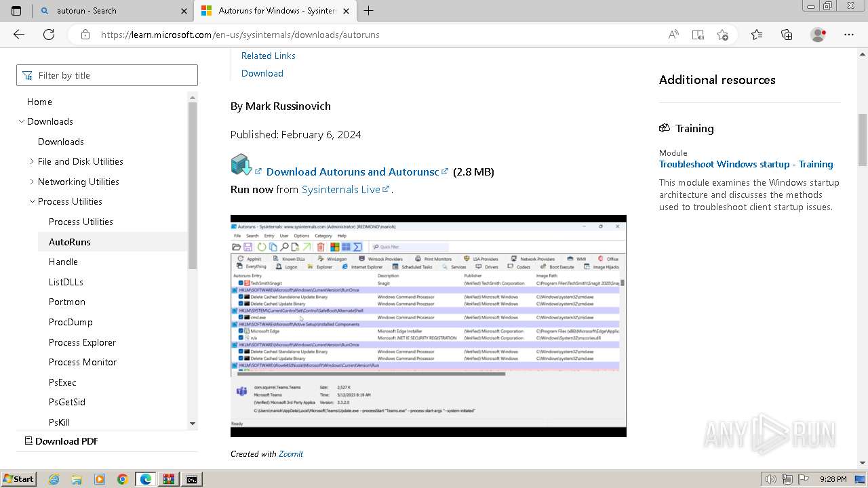Click the volume icon in system tray
This screenshot has height=488, width=868.
[771, 479]
